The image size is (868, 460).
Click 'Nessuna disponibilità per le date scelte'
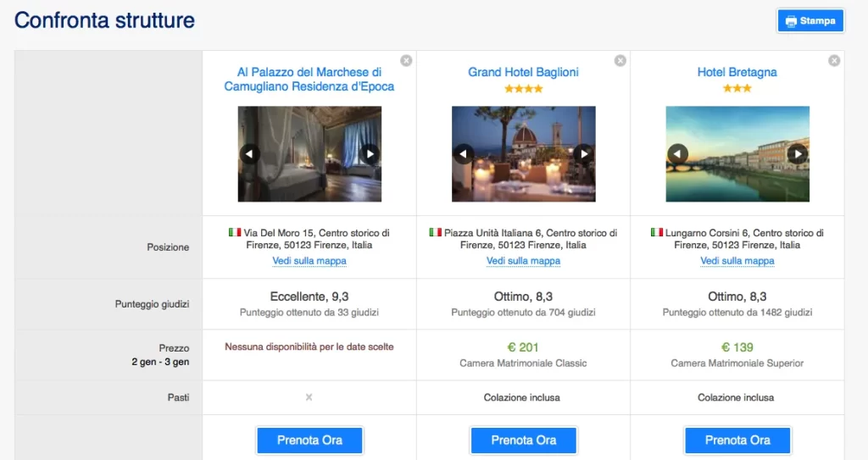(309, 346)
